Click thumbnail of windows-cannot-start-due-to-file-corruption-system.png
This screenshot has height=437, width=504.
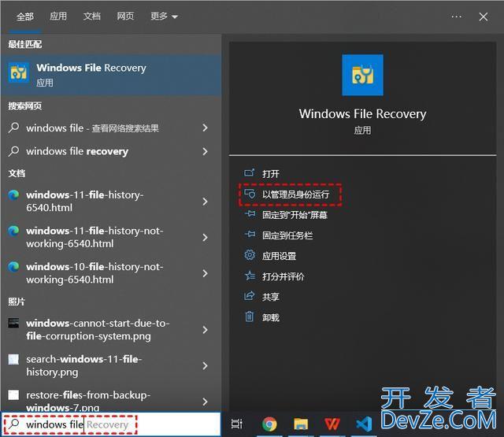tap(13, 323)
